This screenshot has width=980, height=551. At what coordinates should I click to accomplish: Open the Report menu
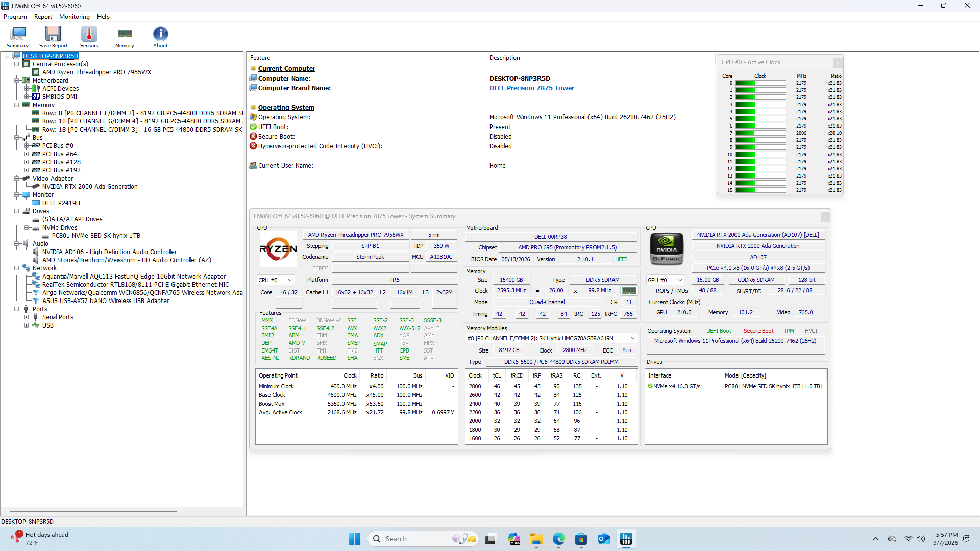click(x=43, y=17)
